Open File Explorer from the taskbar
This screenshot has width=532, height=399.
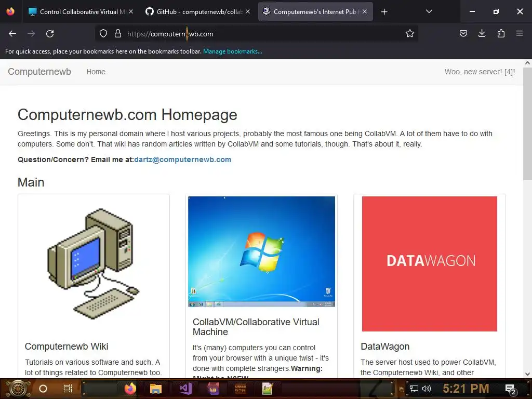[x=156, y=389]
